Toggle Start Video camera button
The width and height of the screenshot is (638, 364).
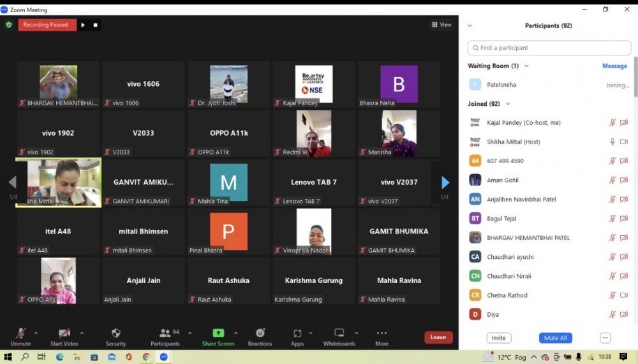pos(64,333)
